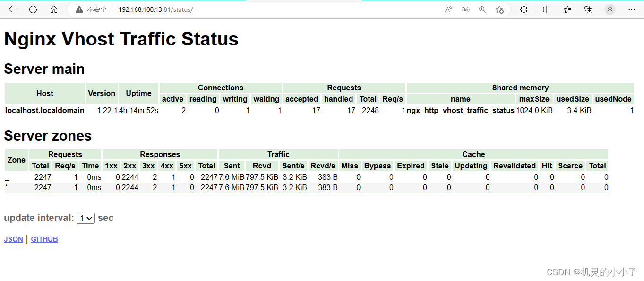644x281 pixels.
Task: Click the Stale column header
Action: [439, 166]
